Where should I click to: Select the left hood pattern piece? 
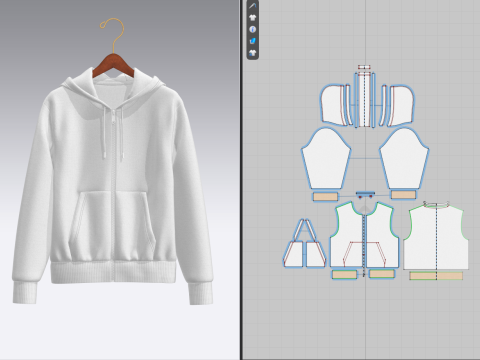click(332, 105)
